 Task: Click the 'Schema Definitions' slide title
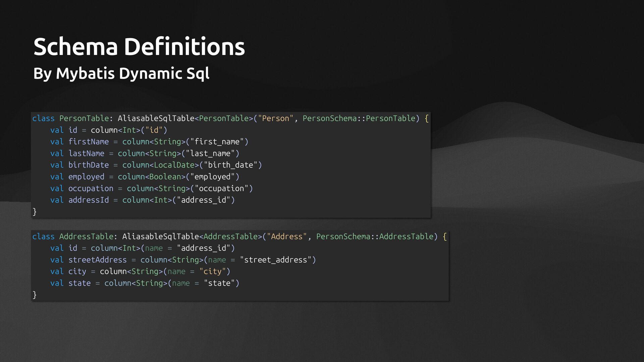[x=139, y=47]
